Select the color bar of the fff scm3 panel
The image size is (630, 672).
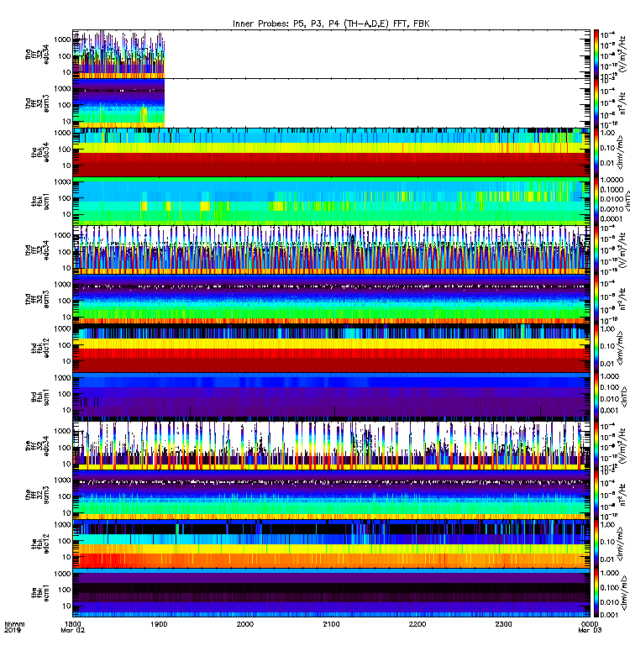tap(596, 495)
